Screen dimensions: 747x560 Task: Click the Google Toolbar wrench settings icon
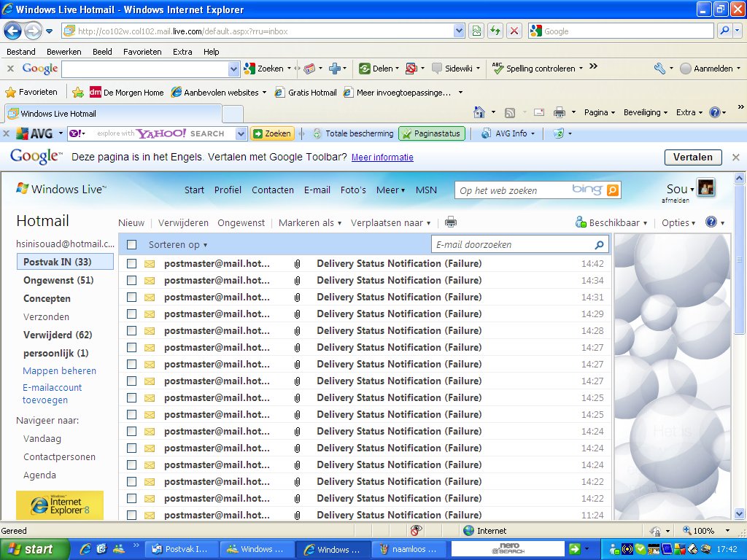pos(659,69)
